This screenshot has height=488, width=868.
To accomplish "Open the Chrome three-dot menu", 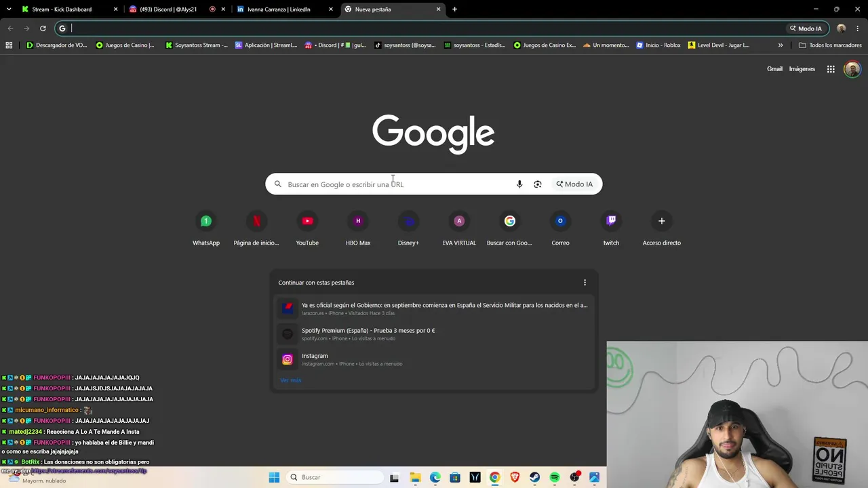I will (858, 28).
